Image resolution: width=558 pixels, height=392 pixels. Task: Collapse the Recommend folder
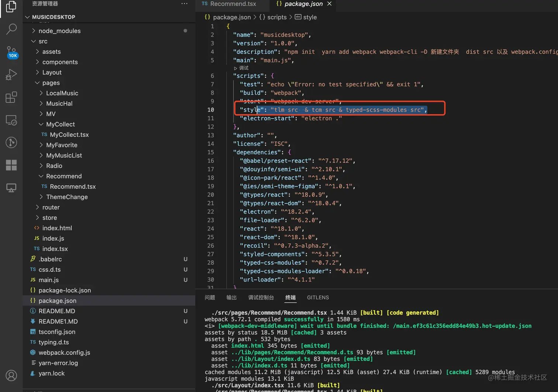click(109, 176)
